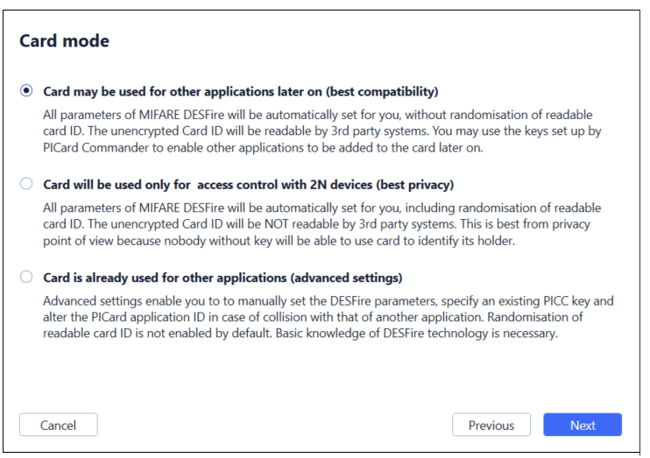
Task: Enable the advanced settings radio button
Action: (x=27, y=276)
